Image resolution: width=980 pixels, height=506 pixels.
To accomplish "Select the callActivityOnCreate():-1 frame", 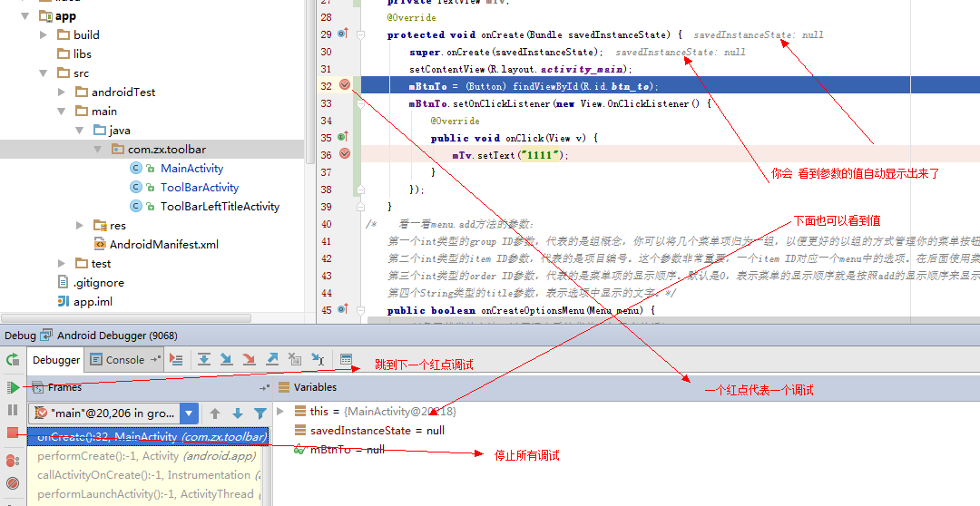I will click(143, 475).
